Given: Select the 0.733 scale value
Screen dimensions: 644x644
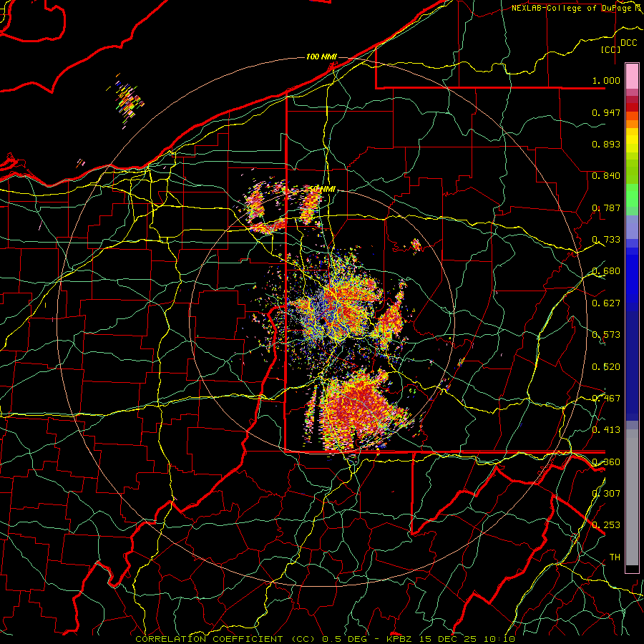Looking at the screenshot, I should [606, 240].
